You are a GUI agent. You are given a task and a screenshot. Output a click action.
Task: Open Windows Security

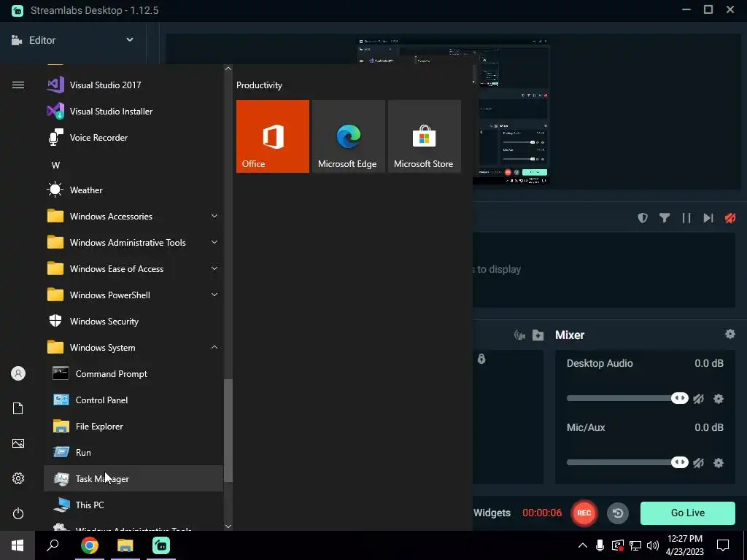(x=133, y=322)
